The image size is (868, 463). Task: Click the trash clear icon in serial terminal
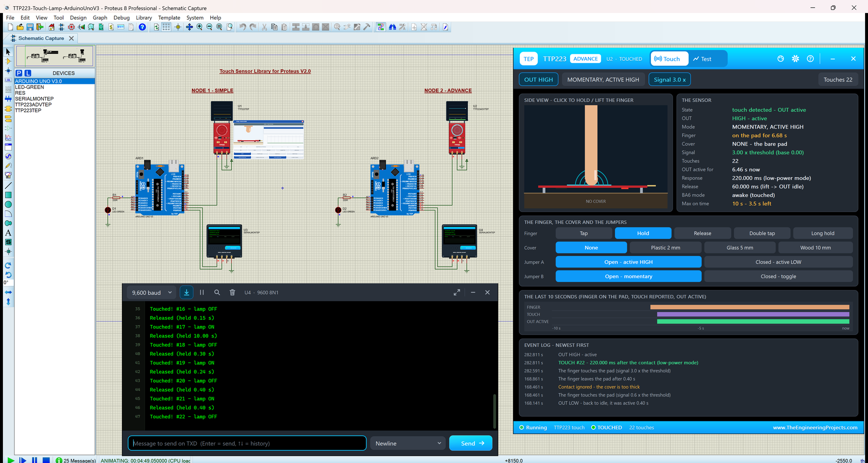(x=232, y=292)
